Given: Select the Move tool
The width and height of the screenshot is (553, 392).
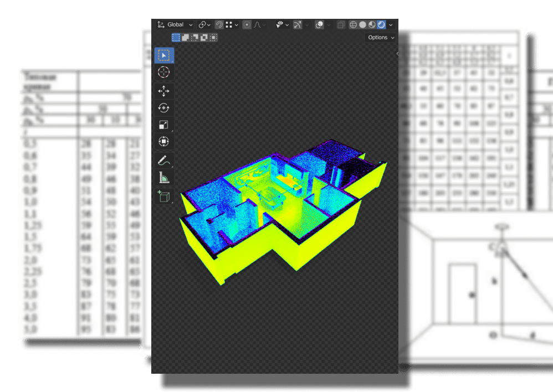Looking at the screenshot, I should [163, 91].
